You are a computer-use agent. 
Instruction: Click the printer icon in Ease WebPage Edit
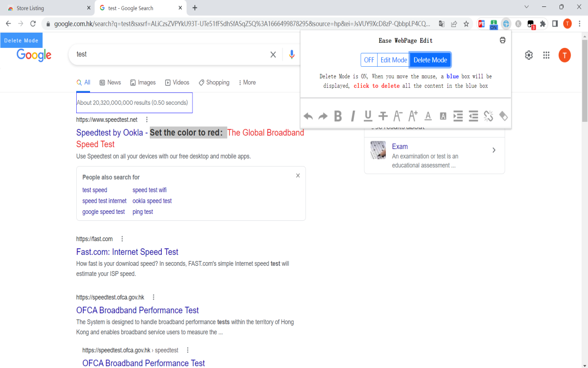pos(503,40)
